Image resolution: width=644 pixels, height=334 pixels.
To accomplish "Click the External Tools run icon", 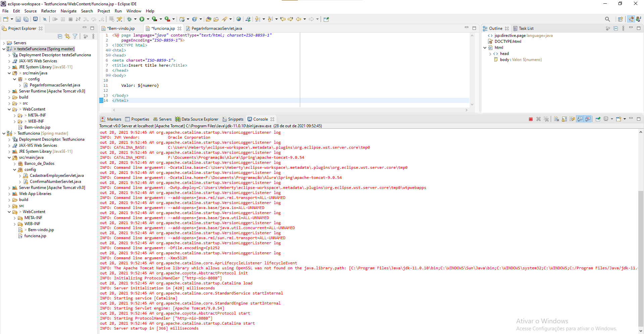I will pyautogui.click(x=167, y=19).
